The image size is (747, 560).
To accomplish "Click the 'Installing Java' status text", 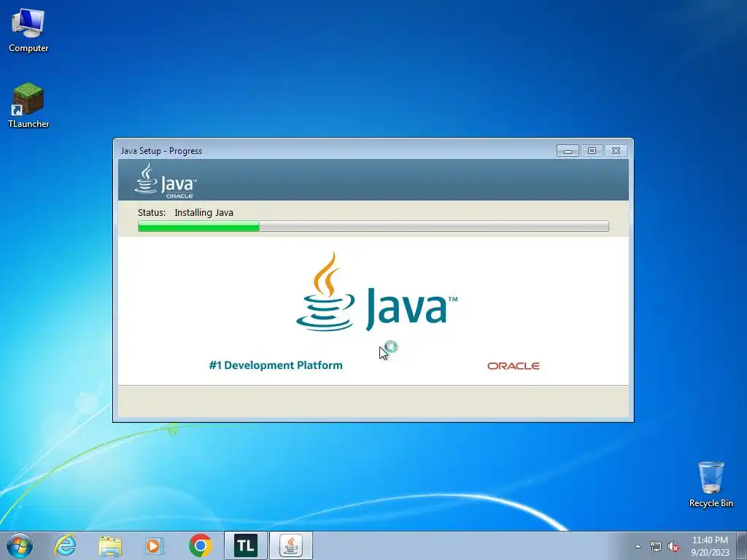I will (204, 212).
